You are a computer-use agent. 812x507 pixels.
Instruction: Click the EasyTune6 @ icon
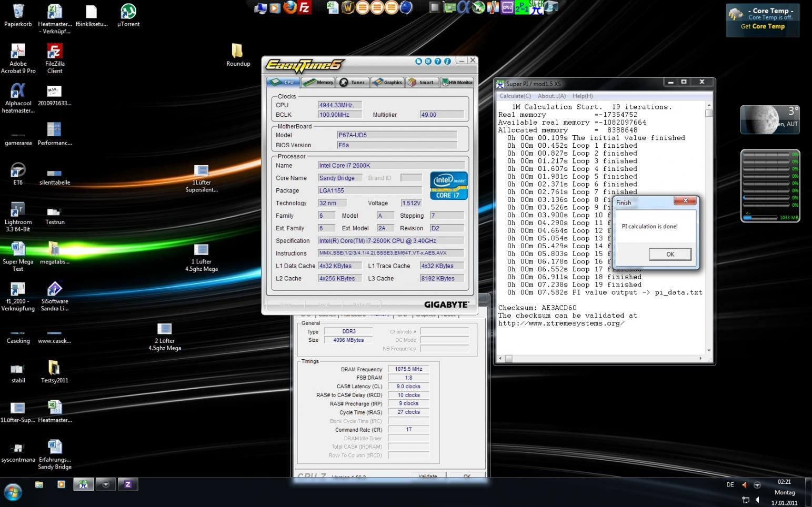tap(428, 62)
